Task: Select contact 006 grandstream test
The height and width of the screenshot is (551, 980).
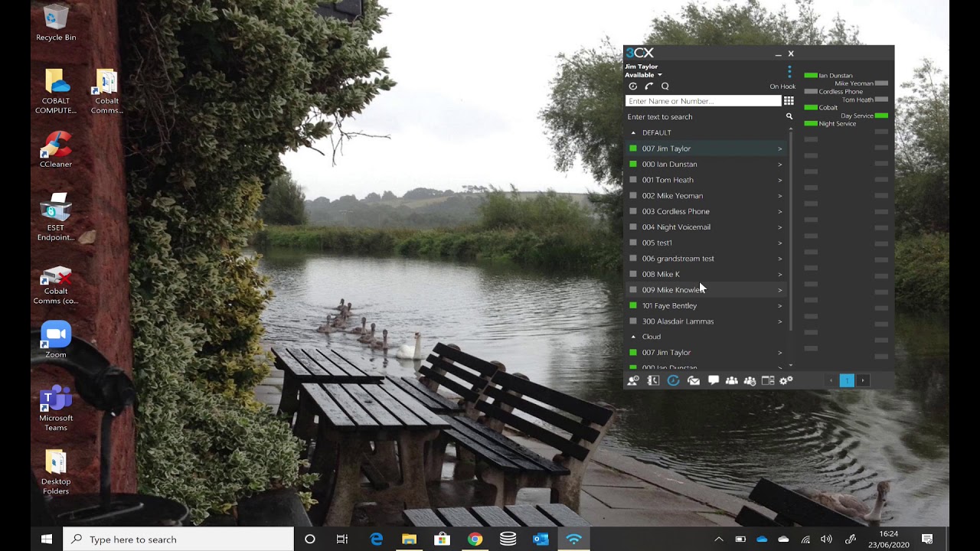Action: (705, 259)
